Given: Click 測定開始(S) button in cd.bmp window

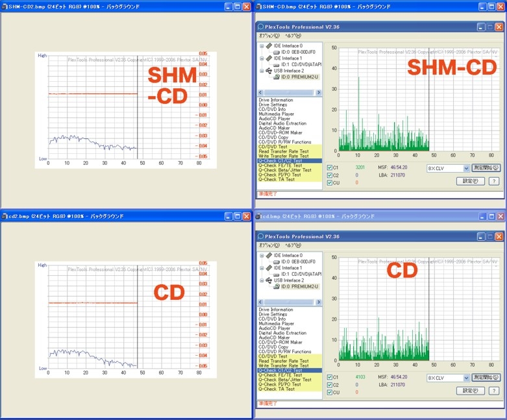Looking at the screenshot, I should click(486, 377).
